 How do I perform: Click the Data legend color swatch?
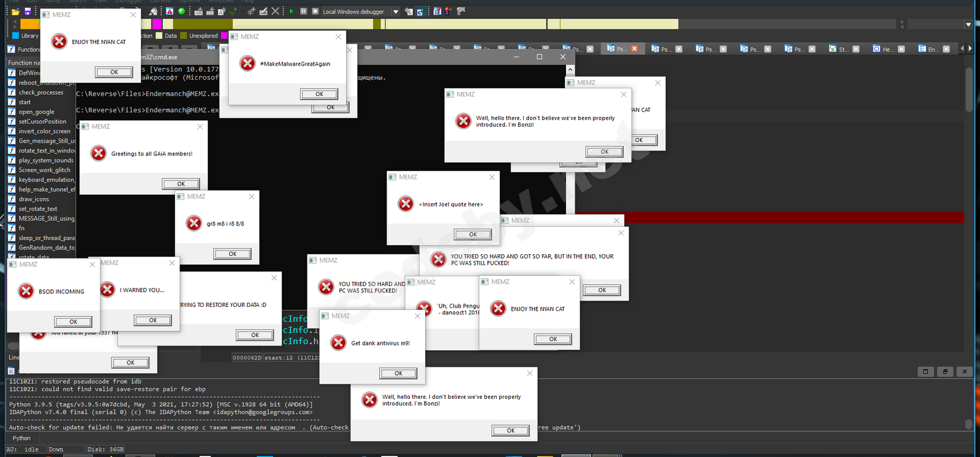coord(159,36)
